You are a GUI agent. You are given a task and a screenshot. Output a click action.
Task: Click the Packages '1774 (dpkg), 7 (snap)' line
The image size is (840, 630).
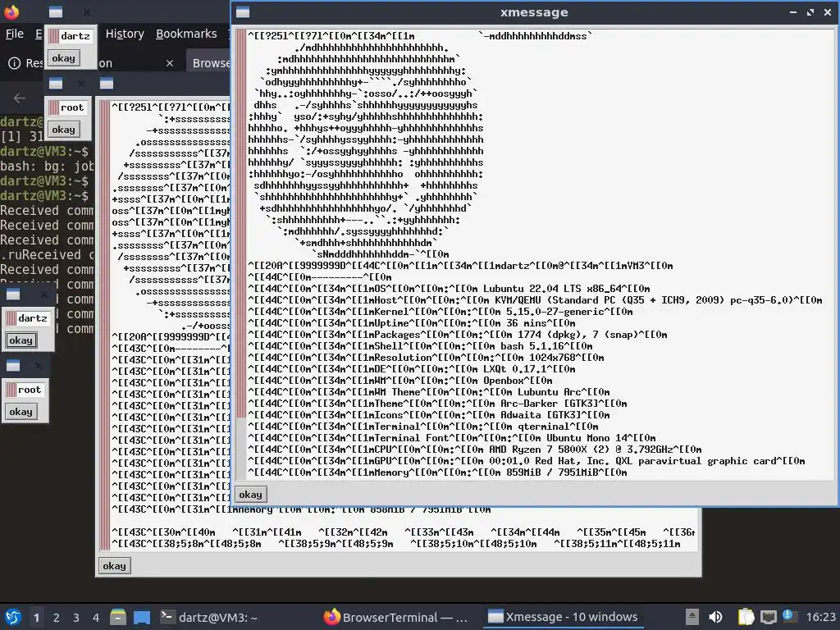pyautogui.click(x=457, y=335)
